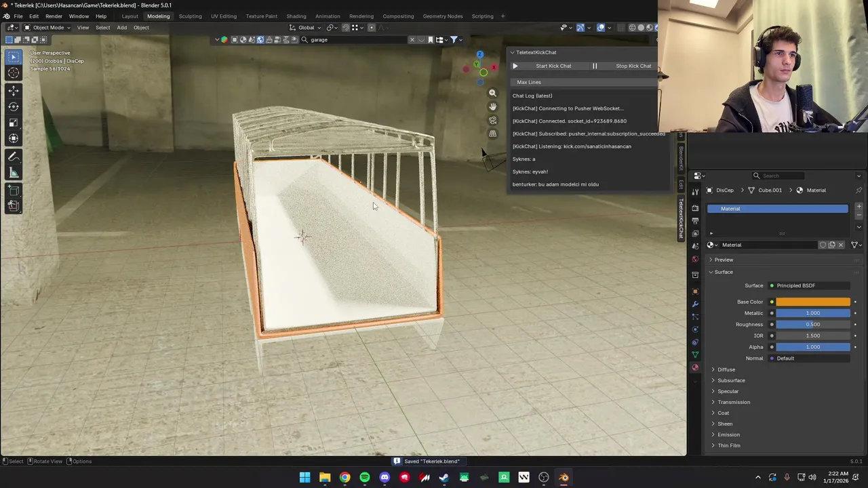
Task: Open the Object properties tab icon
Action: click(695, 291)
